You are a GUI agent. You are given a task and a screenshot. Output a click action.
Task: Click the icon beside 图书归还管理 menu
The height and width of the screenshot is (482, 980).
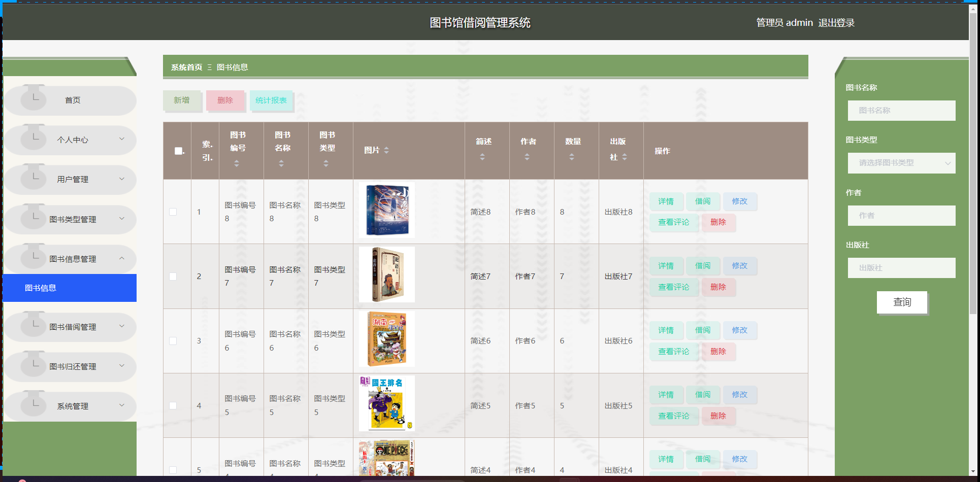click(34, 364)
